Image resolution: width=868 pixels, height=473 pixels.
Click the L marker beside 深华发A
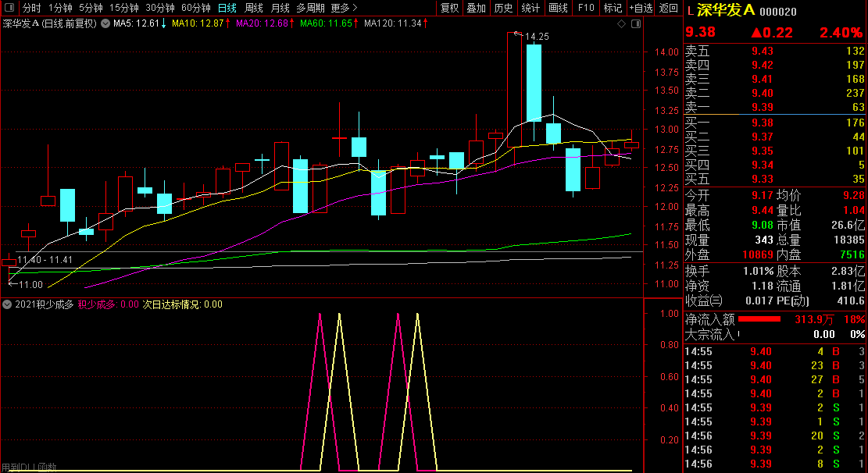point(691,11)
